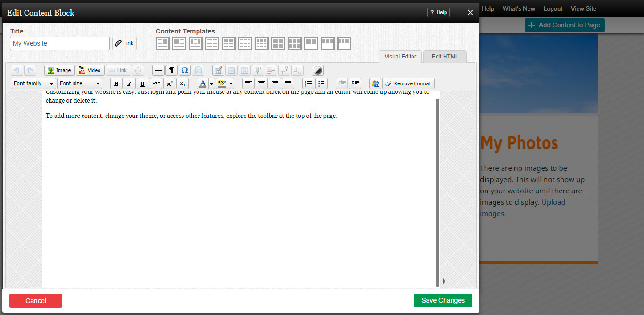Insert a numbered list
Viewport: 644px width, 315px height.
(x=308, y=83)
